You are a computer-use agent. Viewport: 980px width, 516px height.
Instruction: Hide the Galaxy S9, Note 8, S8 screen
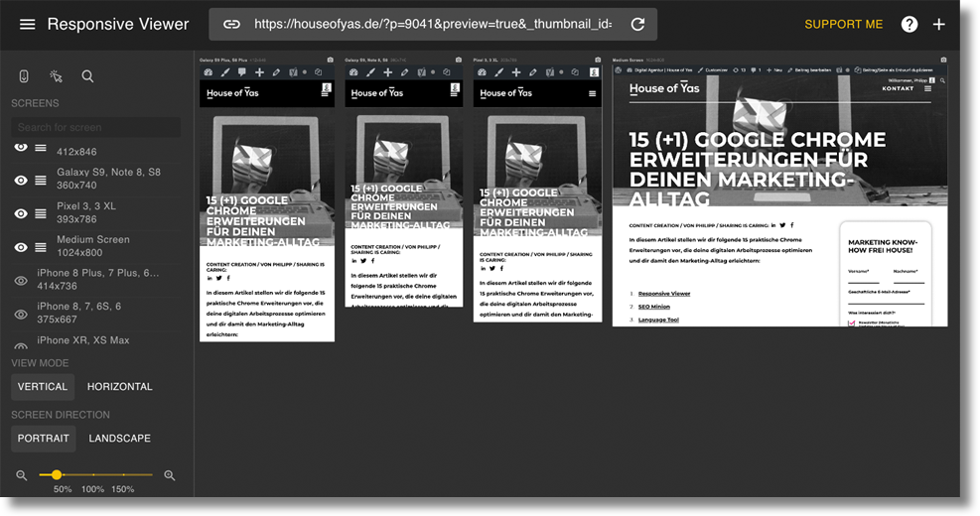[21, 180]
